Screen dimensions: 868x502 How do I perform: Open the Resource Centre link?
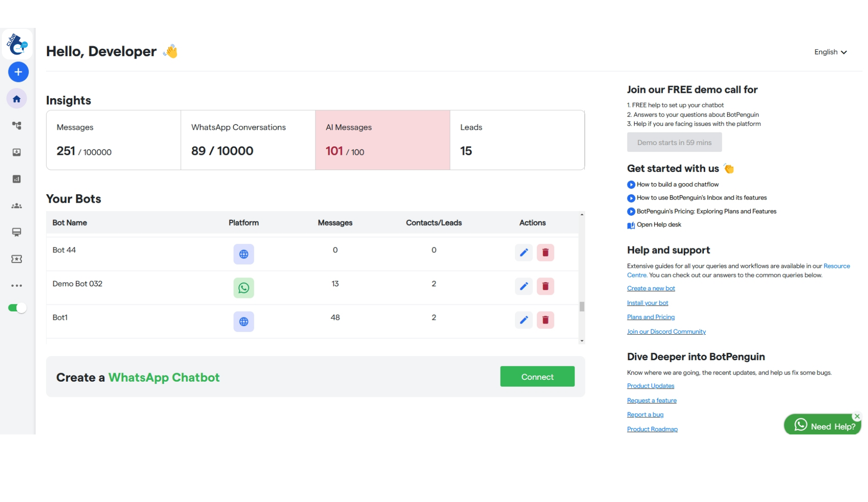(836, 266)
